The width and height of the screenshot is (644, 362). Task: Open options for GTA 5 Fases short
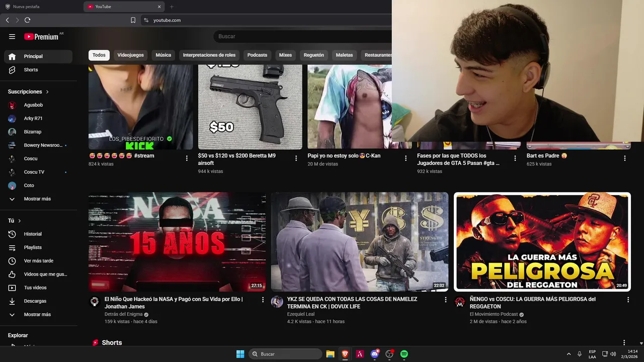point(515,158)
